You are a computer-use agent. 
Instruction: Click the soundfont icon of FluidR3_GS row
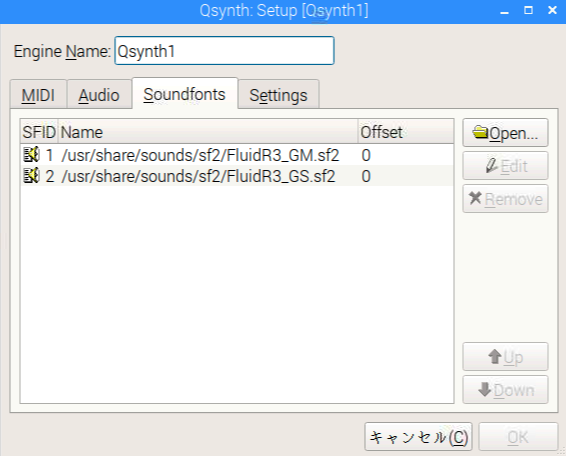click(x=31, y=176)
